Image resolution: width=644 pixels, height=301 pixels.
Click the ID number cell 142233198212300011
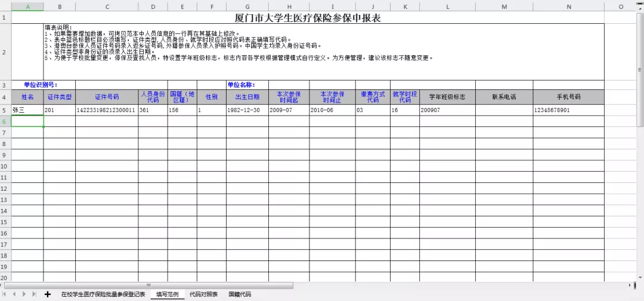(x=107, y=110)
